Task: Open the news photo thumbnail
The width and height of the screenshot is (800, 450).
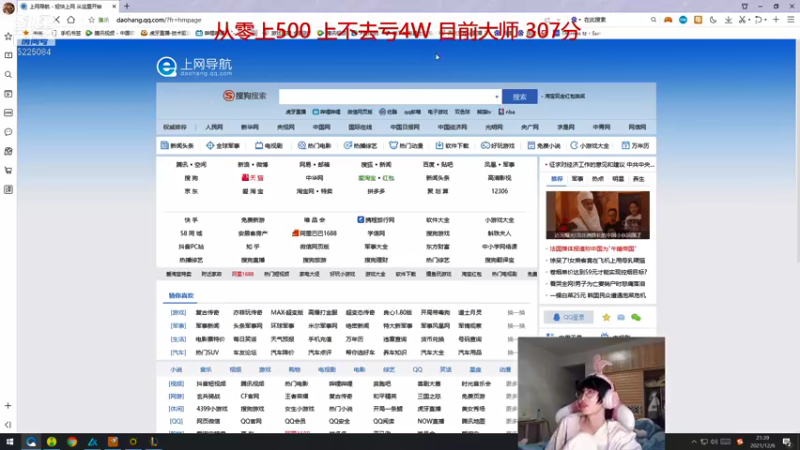Action: (597, 215)
